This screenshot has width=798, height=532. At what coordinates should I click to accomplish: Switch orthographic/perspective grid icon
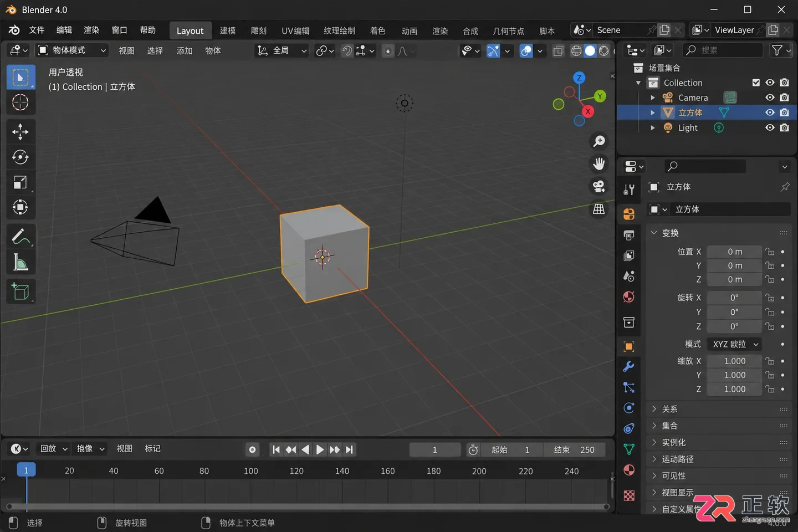pyautogui.click(x=599, y=209)
